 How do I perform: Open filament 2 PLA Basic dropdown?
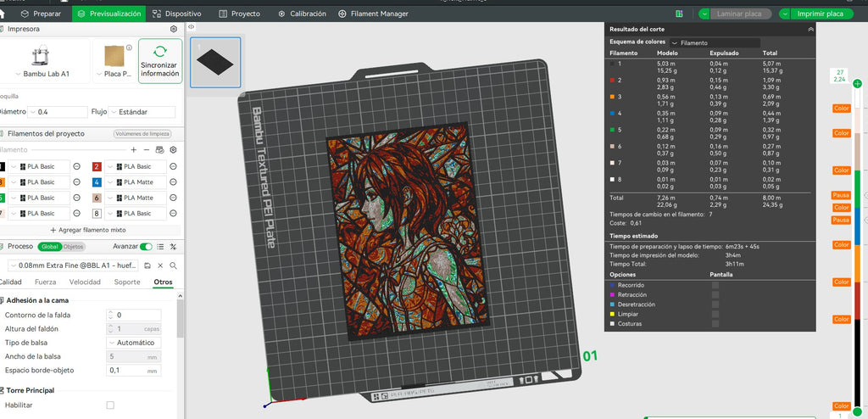coord(136,167)
